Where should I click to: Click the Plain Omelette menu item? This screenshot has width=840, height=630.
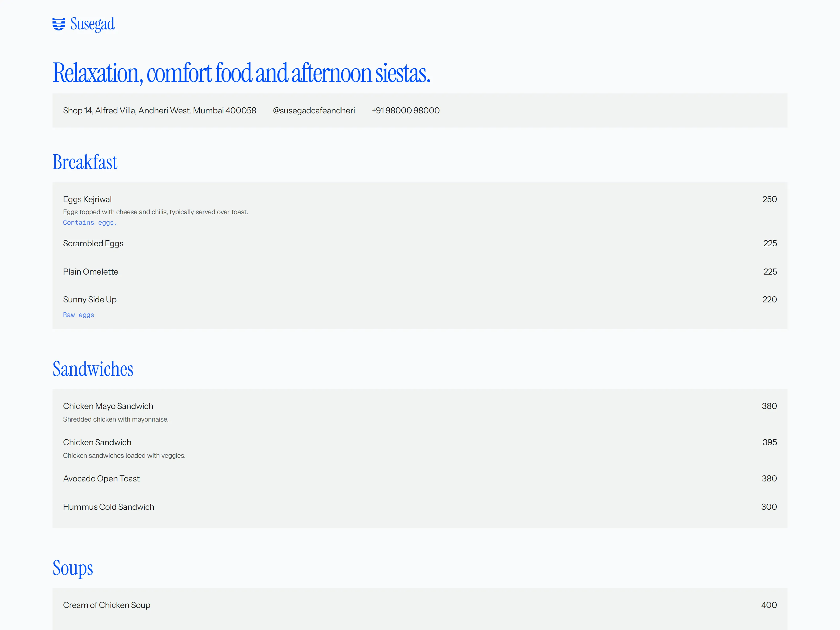(90, 272)
